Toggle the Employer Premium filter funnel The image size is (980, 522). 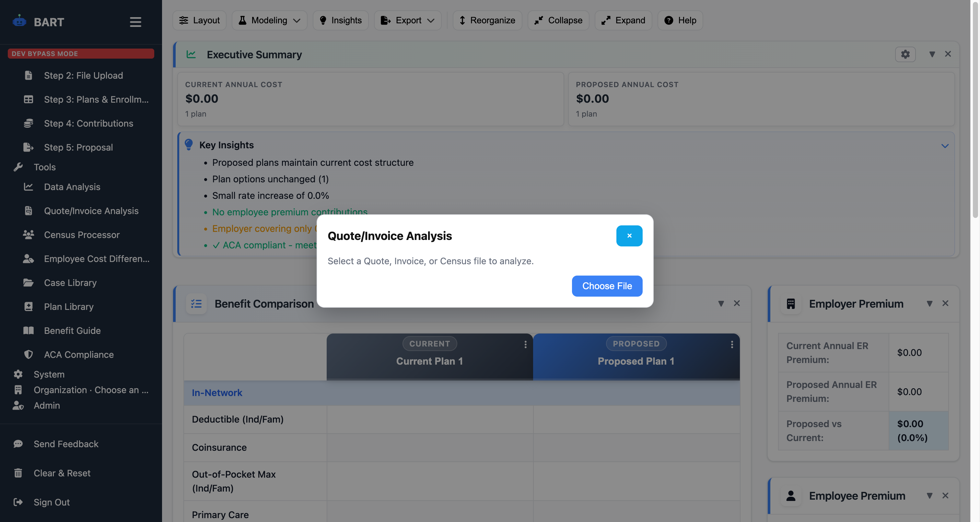(x=930, y=303)
